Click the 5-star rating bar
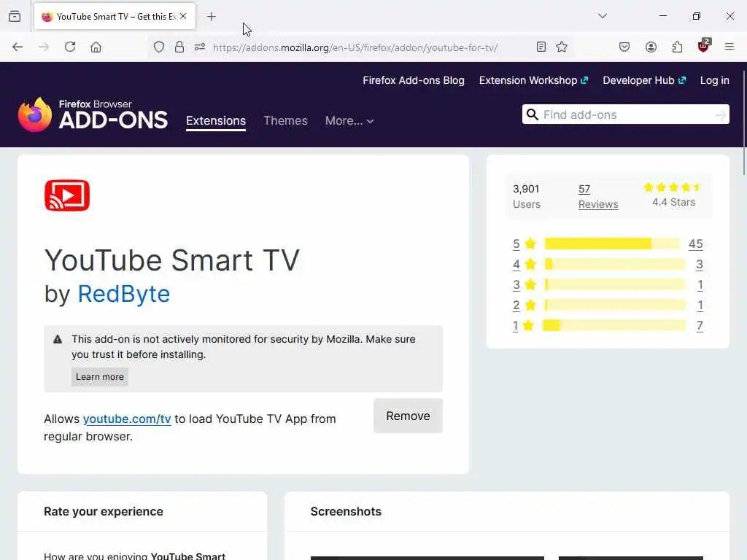The image size is (747, 560). coord(612,244)
